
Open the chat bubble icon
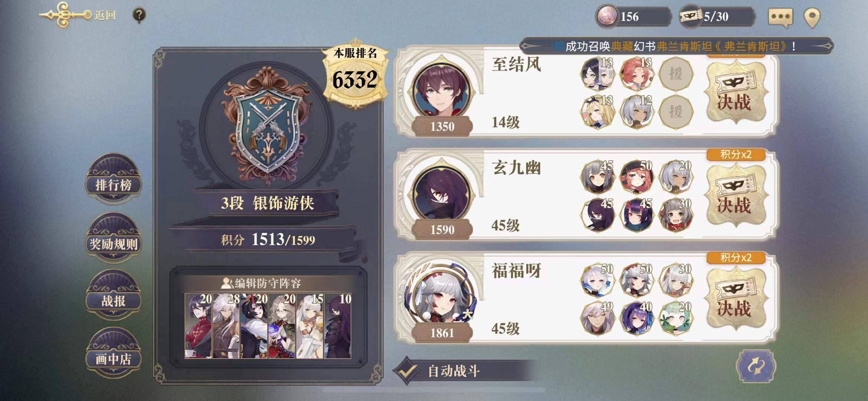click(x=780, y=17)
